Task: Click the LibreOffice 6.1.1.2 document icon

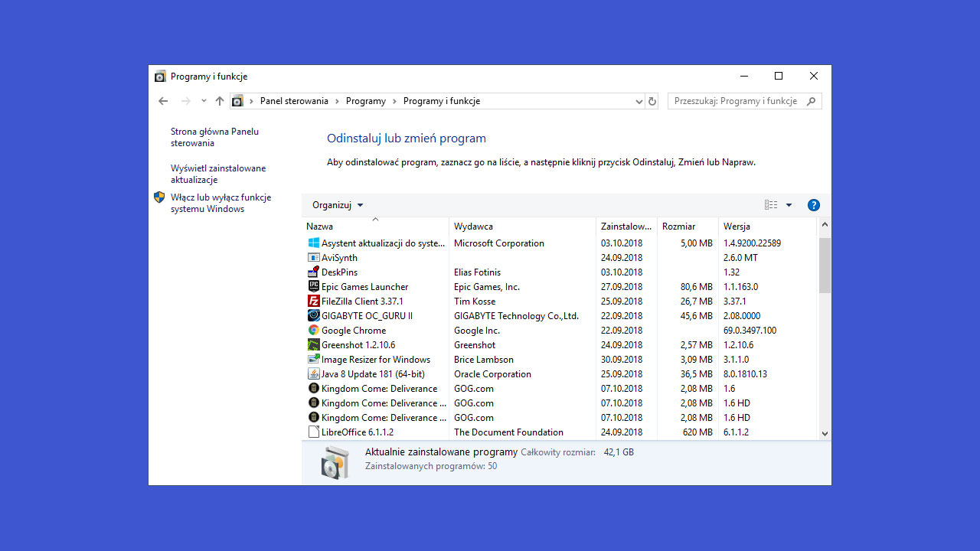Action: pyautogui.click(x=313, y=432)
